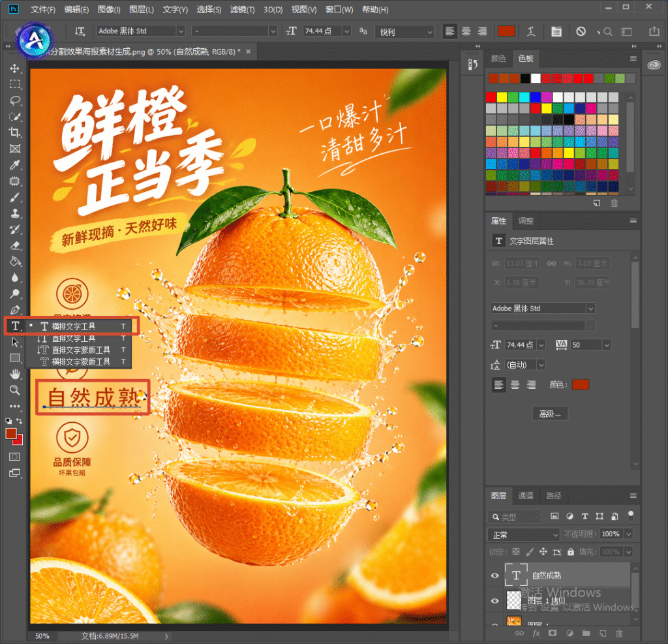This screenshot has width=668, height=644.
Task: Switch to the 通道 tab
Action: pyautogui.click(x=526, y=495)
